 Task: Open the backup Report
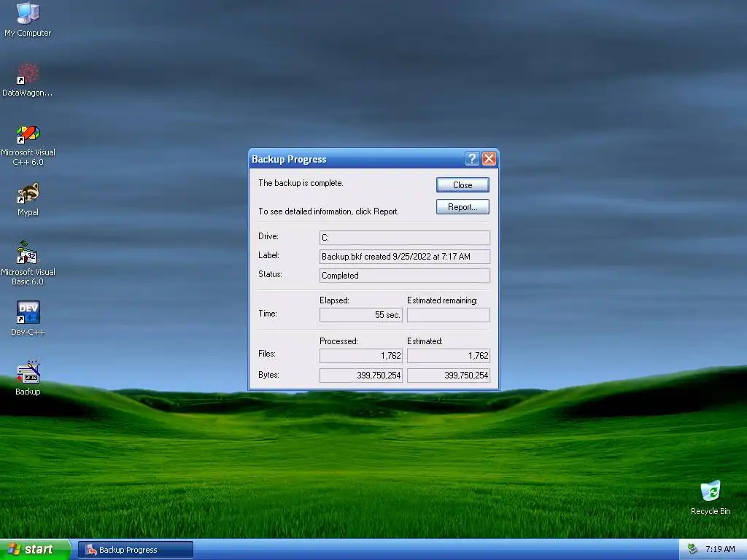(462, 206)
